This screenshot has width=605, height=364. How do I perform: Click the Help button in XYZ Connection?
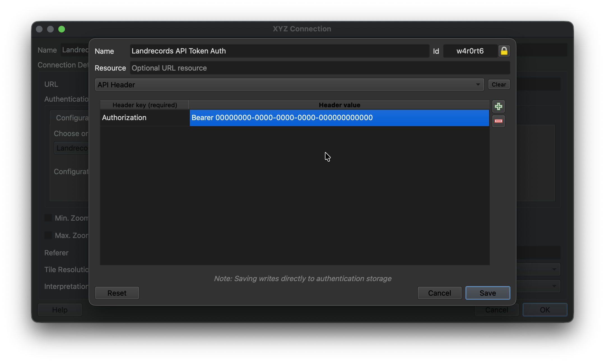60,310
